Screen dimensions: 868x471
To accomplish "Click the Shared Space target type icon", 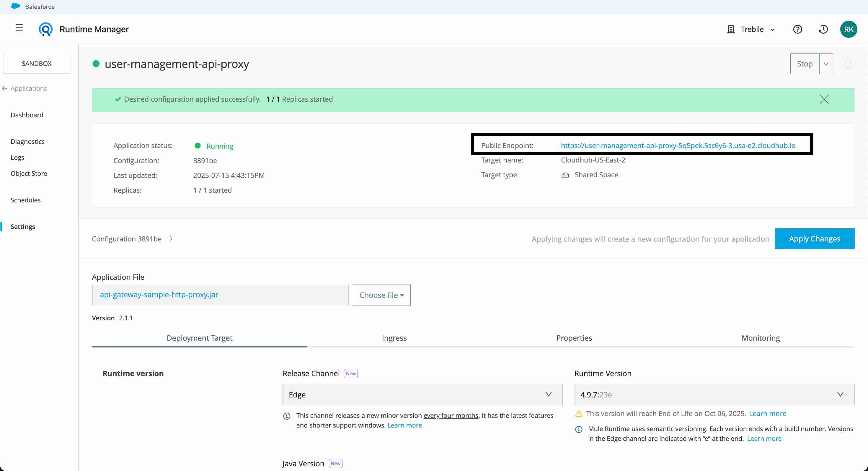I will pos(565,175).
